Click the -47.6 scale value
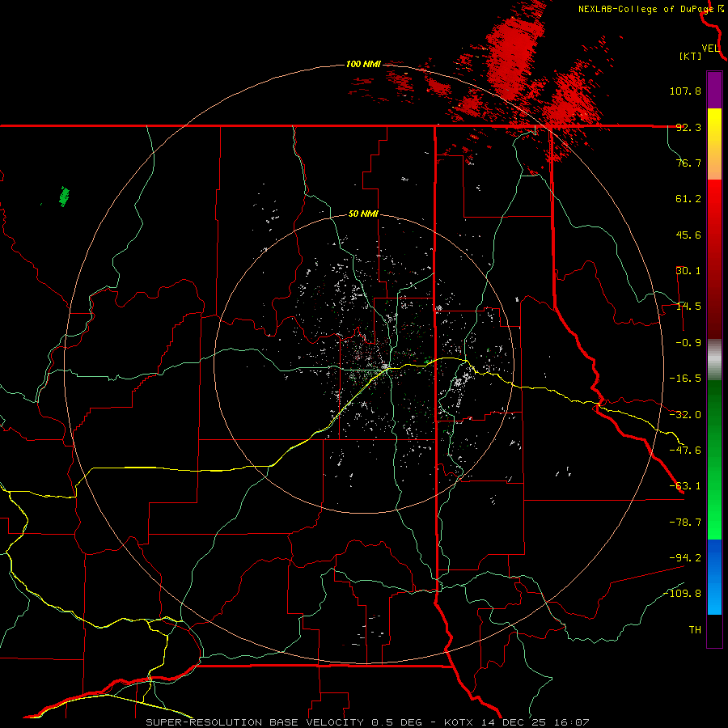This screenshot has width=728, height=728. [x=685, y=451]
